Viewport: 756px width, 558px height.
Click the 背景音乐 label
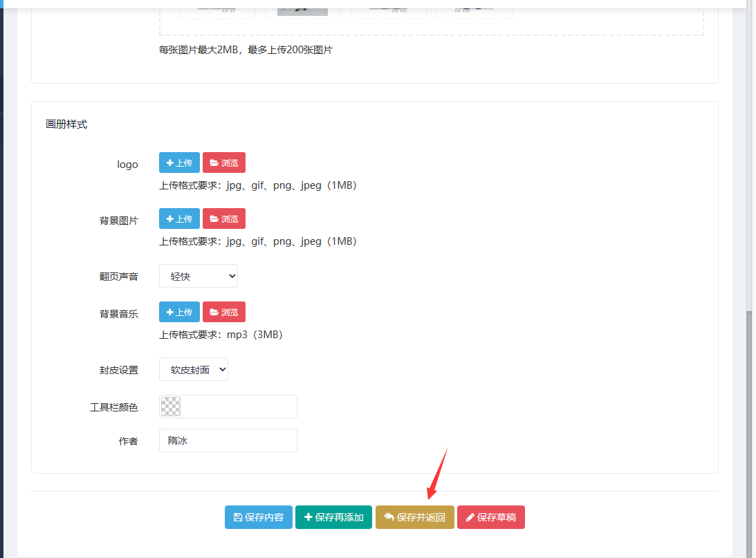click(x=118, y=314)
